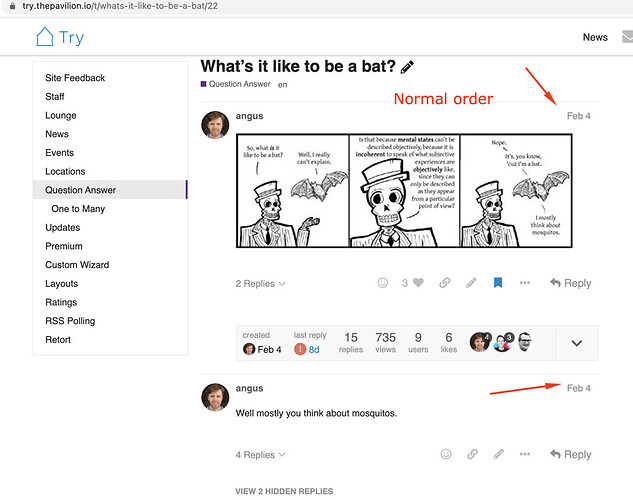Open Staff category in sidebar

(x=54, y=97)
